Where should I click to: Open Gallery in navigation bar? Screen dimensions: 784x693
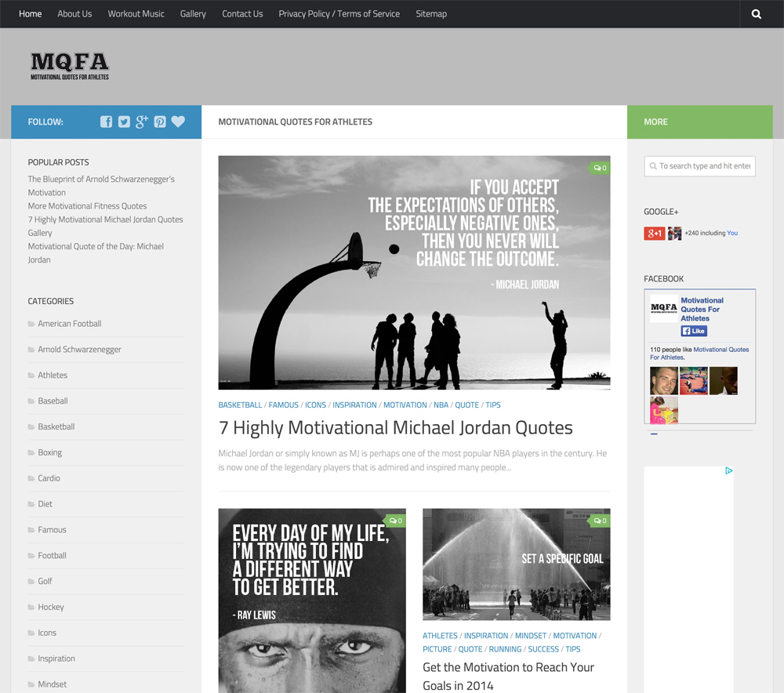[193, 14]
